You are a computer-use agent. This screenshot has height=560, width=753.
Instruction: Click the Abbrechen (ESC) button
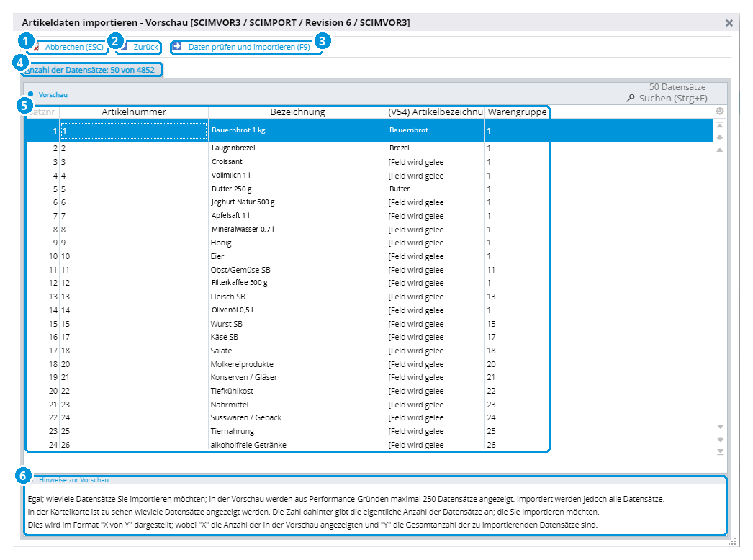68,47
